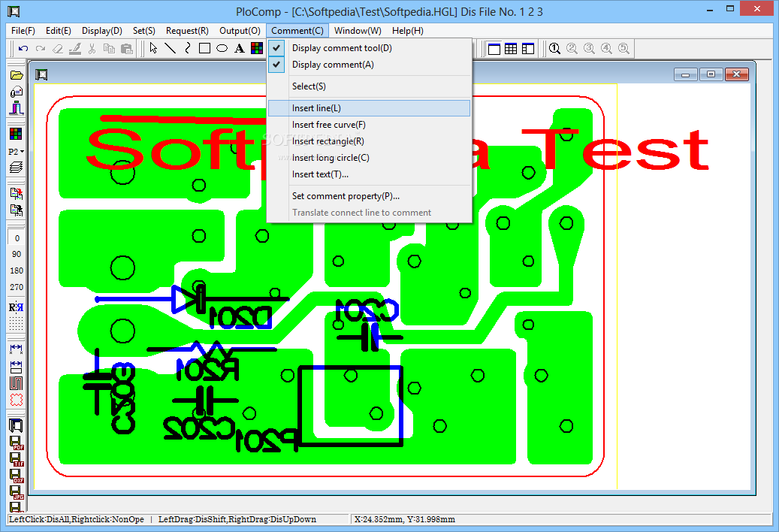Screen dimensions: 779x532
Task: Open the Help(H) menu
Action: click(408, 31)
